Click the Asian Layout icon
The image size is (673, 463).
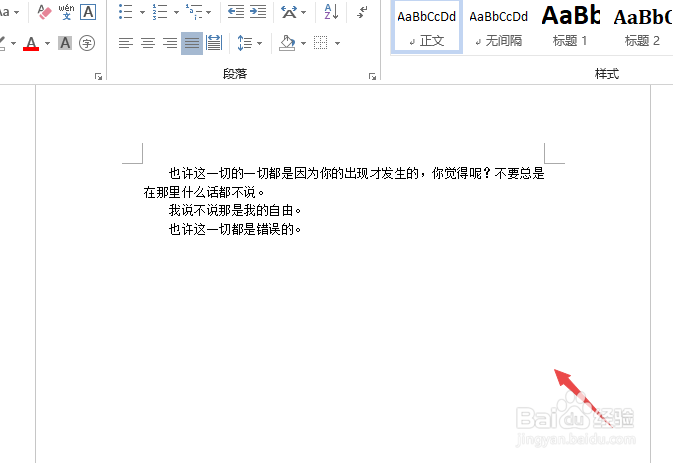pos(289,12)
